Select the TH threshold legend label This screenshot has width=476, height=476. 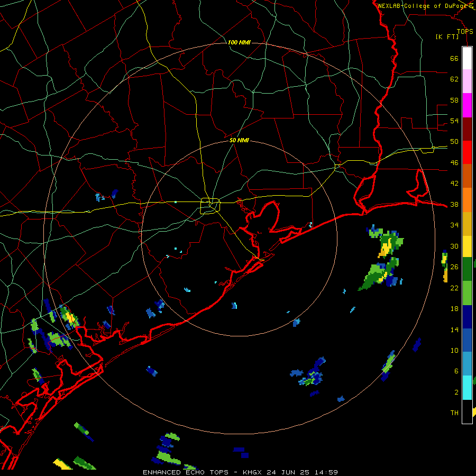454,413
